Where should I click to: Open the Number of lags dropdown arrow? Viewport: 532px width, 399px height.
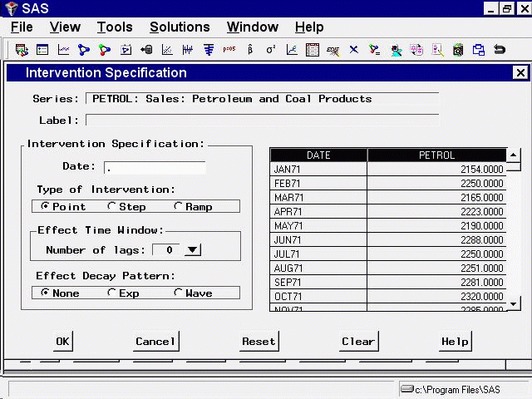click(192, 249)
